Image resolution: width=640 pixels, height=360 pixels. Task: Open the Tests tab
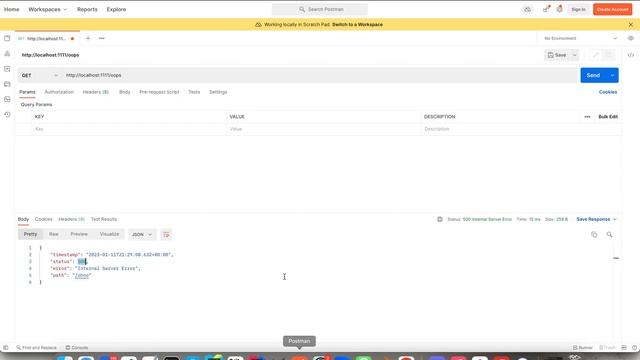point(194,92)
